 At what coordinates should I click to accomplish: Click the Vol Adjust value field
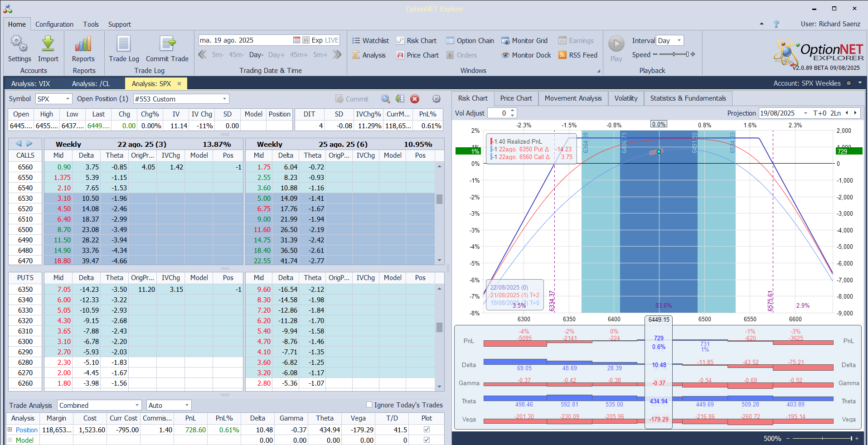click(x=498, y=113)
